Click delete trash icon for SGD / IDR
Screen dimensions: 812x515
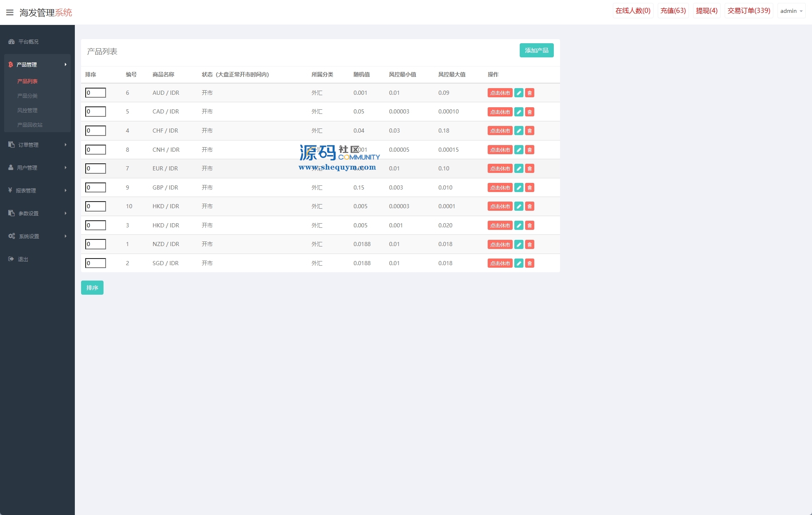(x=529, y=263)
